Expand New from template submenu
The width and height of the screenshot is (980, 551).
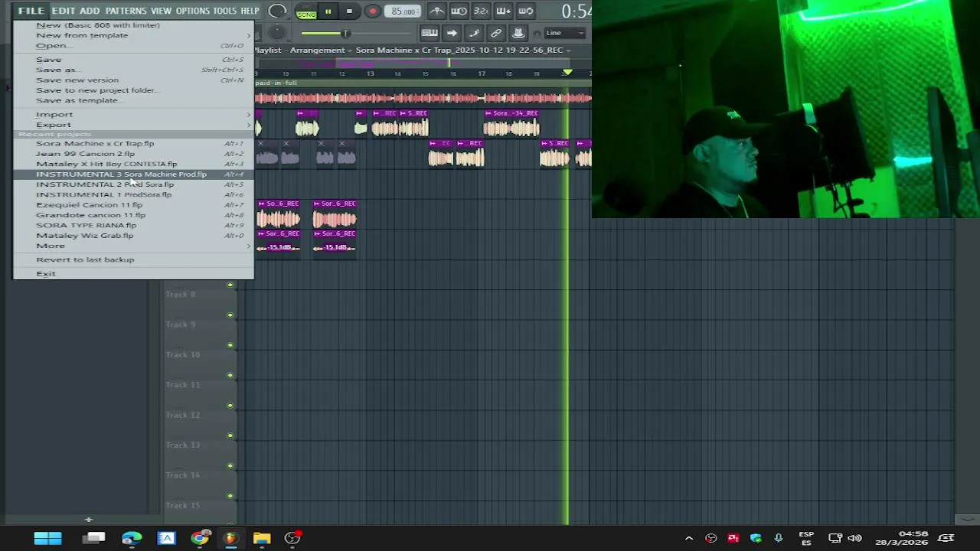pyautogui.click(x=133, y=35)
